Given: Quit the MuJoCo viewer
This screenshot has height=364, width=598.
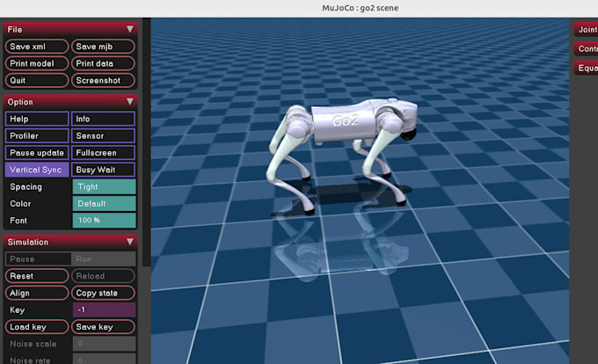Looking at the screenshot, I should pos(37,80).
